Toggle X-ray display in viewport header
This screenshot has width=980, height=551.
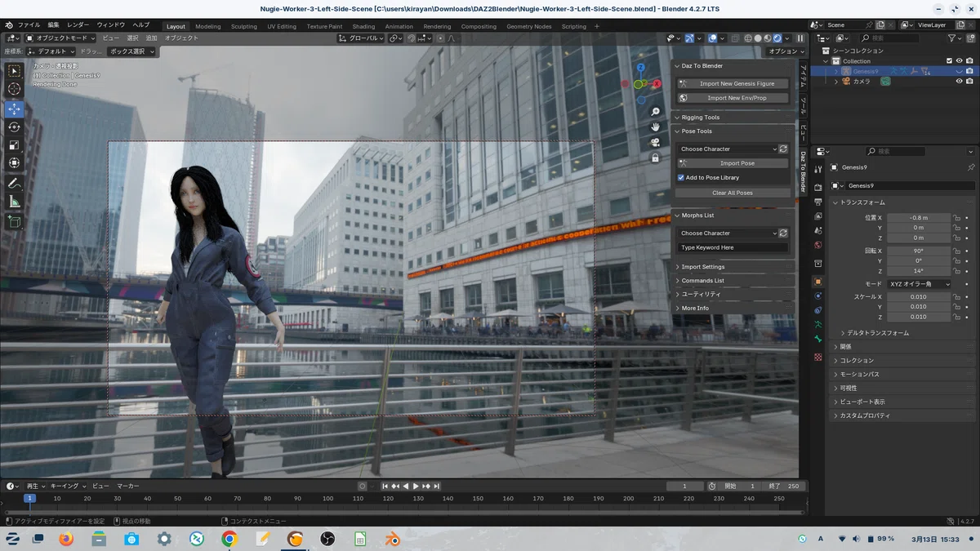click(737, 38)
